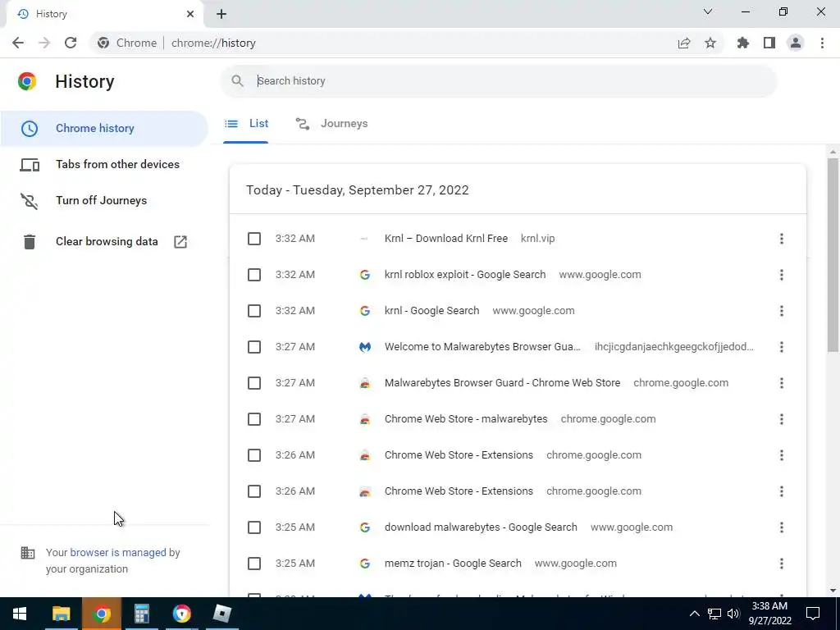The width and height of the screenshot is (840, 630).
Task: Open Calculator from the taskbar
Action: pos(141,614)
